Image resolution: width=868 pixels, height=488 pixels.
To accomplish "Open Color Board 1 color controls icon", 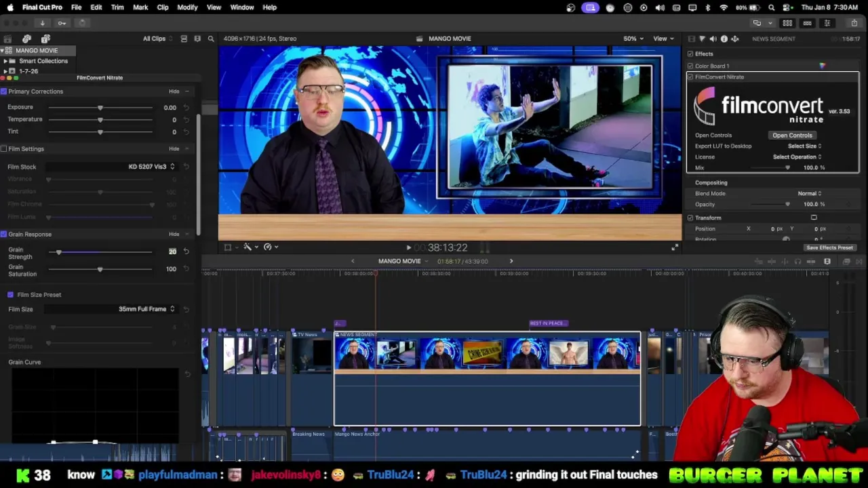I will [x=822, y=66].
